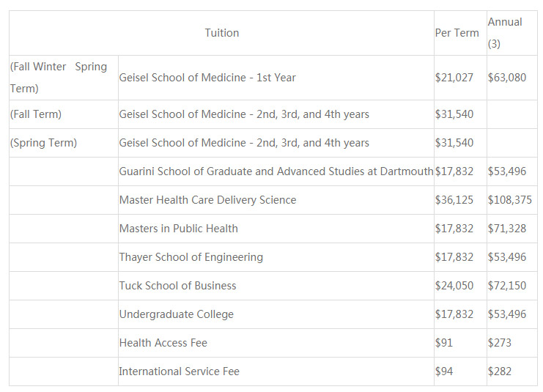Click the $24,050 per term amount
This screenshot has height=392, width=543.
(454, 286)
